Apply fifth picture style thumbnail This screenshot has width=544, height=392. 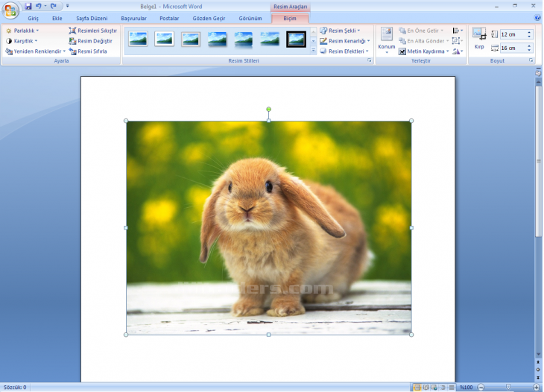click(x=244, y=39)
